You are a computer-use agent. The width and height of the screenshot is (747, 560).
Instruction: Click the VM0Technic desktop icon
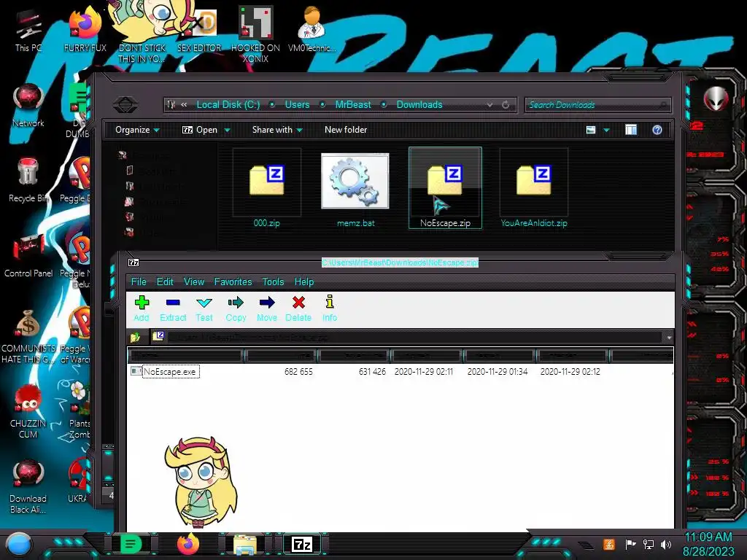pos(311,29)
